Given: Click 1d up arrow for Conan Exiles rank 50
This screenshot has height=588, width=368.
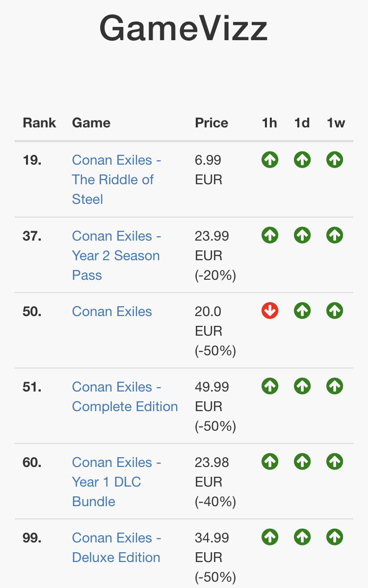Looking at the screenshot, I should (302, 311).
